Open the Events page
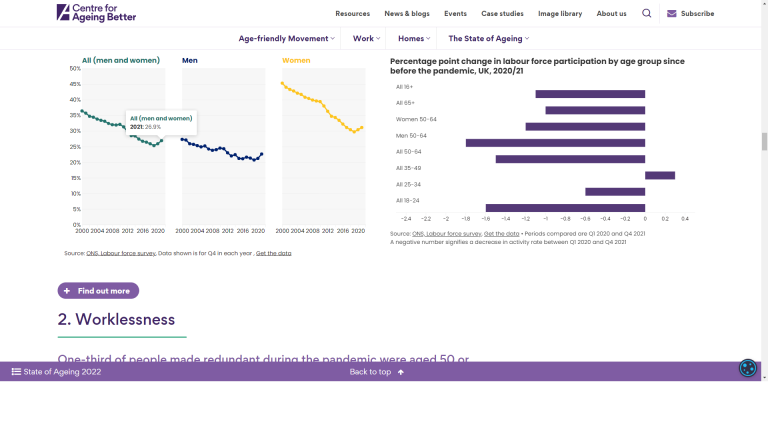The height and width of the screenshot is (432, 768). pos(455,13)
